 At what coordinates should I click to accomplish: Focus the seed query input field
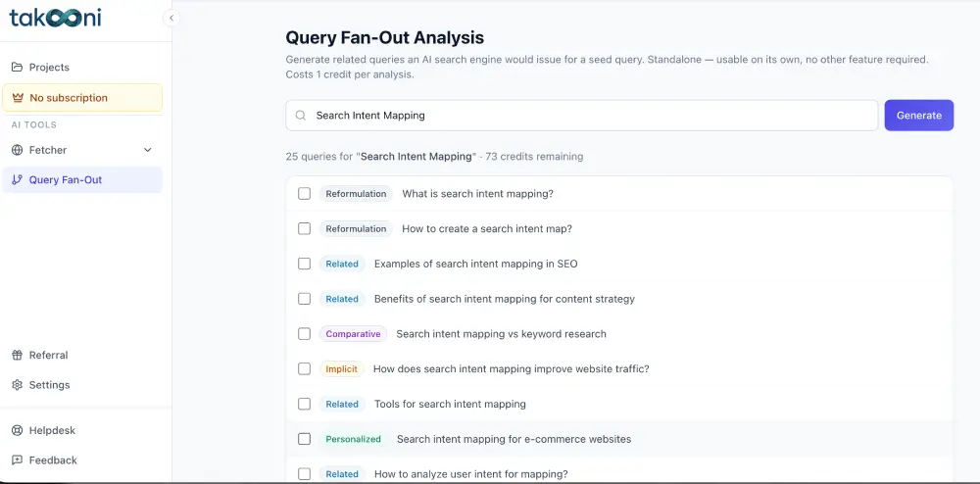click(582, 116)
